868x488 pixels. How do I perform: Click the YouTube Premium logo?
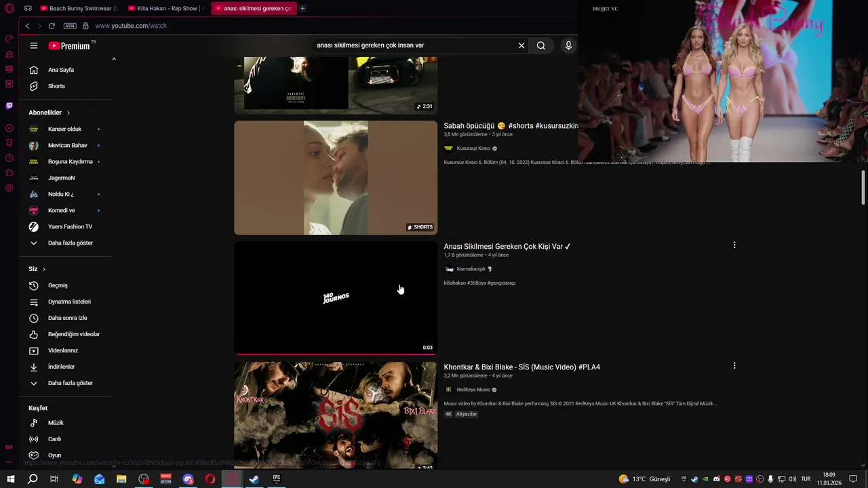click(x=69, y=45)
